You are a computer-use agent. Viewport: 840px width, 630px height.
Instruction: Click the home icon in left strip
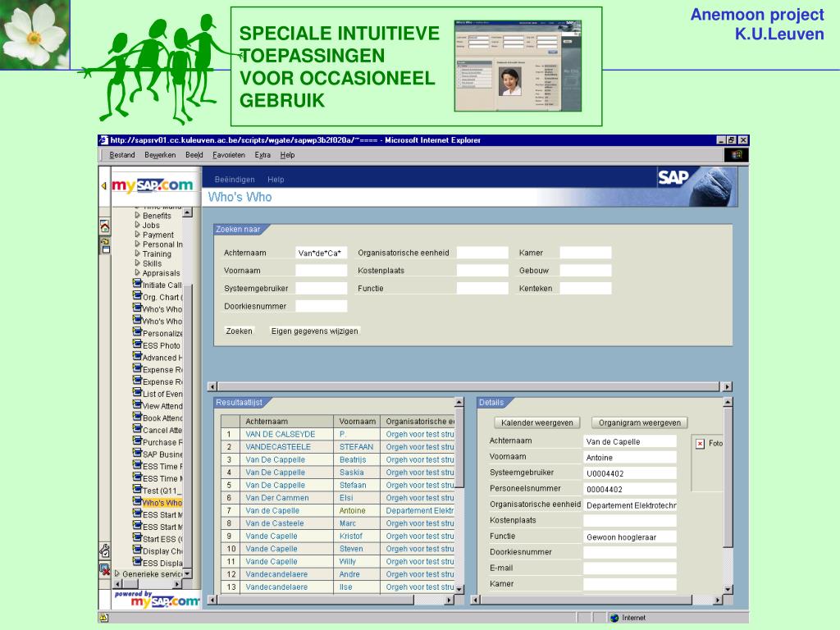click(x=105, y=227)
